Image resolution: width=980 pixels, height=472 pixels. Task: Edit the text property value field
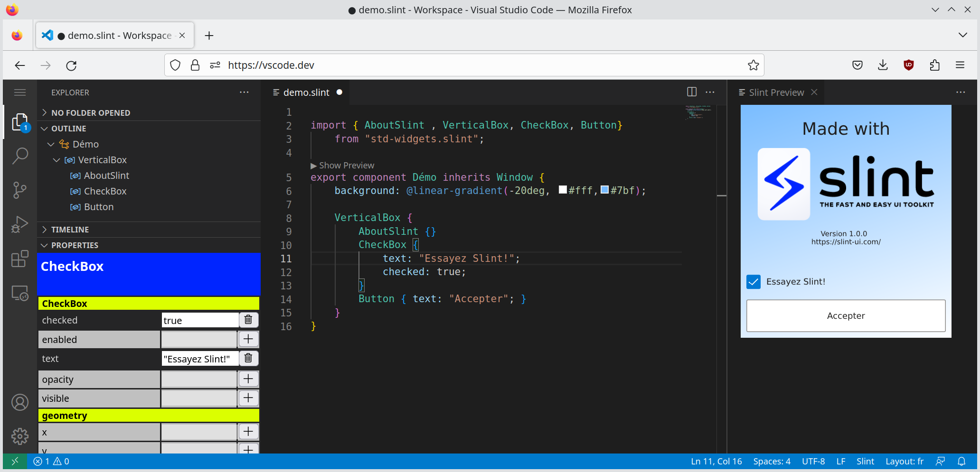tap(200, 359)
